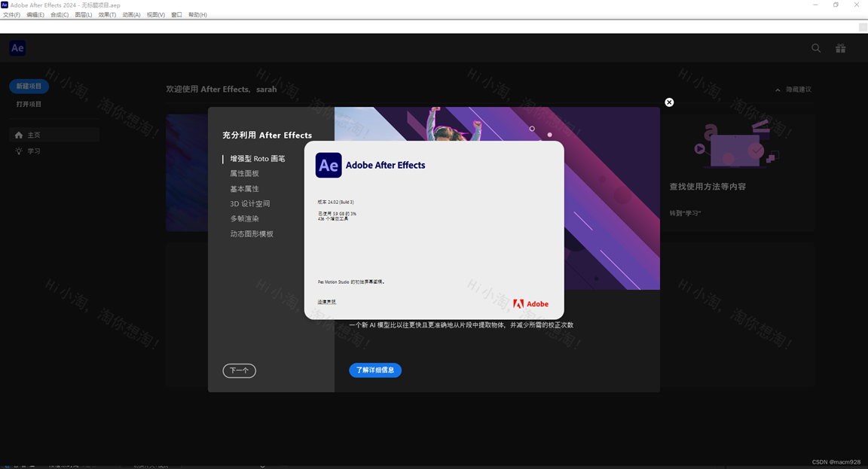Click the home icon beside 主页

19,135
